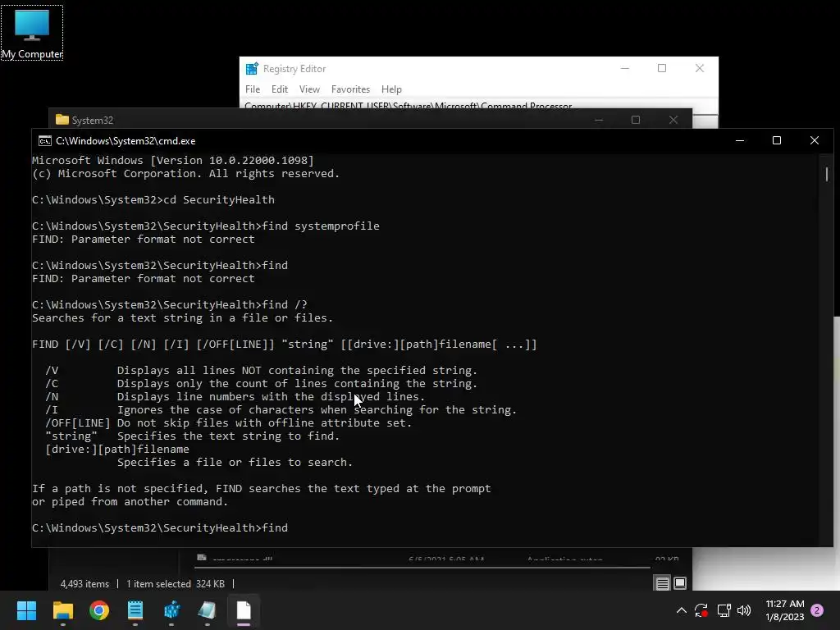Open the Registry Editor taskbar icon
Image resolution: width=840 pixels, height=630 pixels.
(171, 610)
